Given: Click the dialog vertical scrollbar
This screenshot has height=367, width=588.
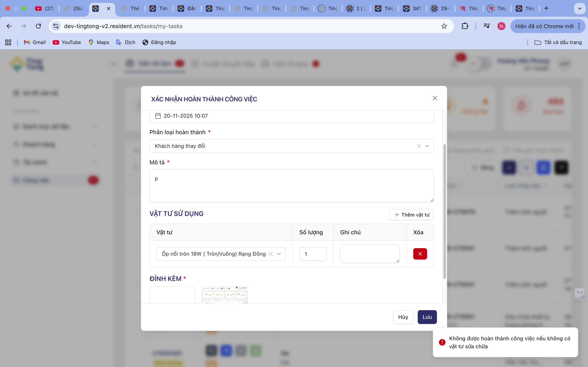Looking at the screenshot, I should (x=444, y=211).
